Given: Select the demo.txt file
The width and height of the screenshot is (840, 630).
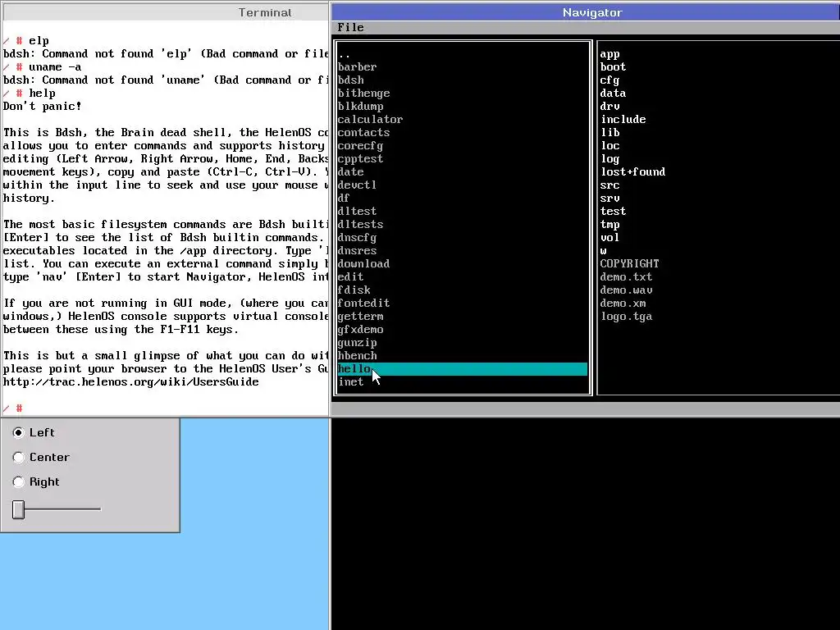Looking at the screenshot, I should tap(626, 277).
